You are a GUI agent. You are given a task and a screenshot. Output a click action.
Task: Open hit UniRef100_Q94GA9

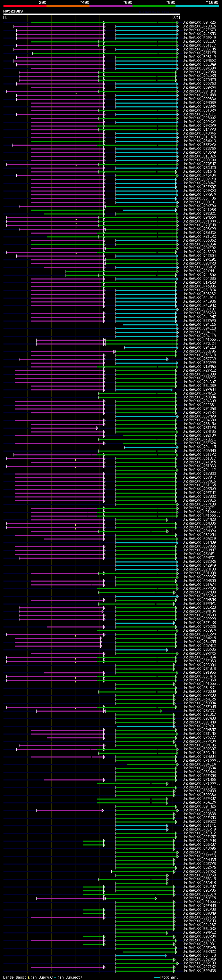click(x=199, y=401)
